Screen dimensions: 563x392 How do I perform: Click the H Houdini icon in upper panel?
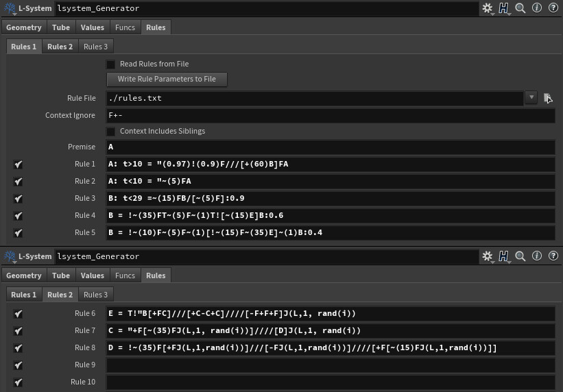tap(504, 8)
